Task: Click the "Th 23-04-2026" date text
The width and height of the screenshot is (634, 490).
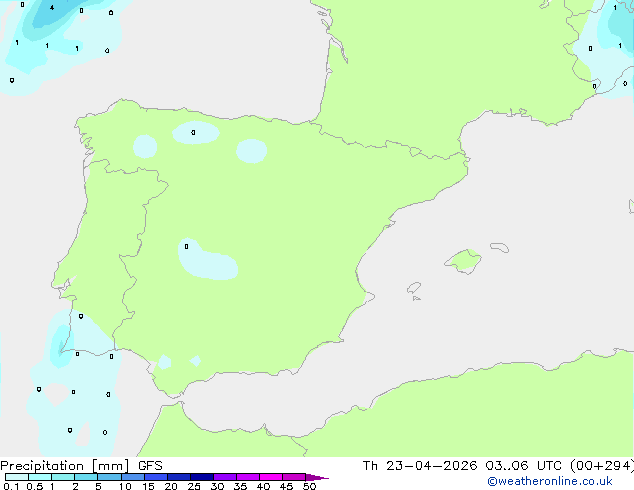Action: [x=420, y=466]
